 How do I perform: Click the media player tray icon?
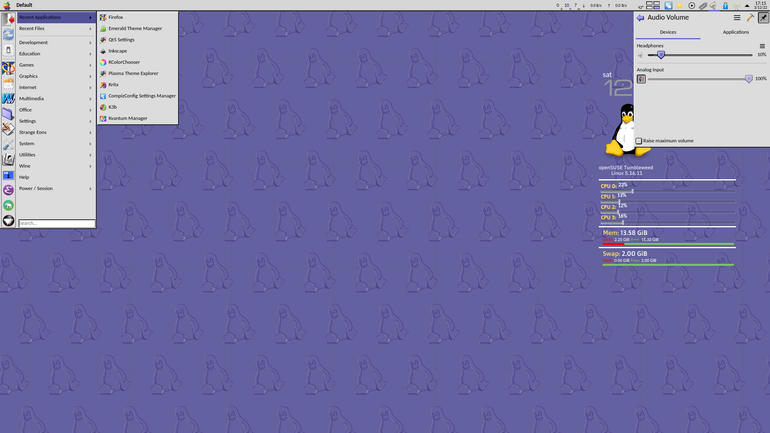pos(691,5)
